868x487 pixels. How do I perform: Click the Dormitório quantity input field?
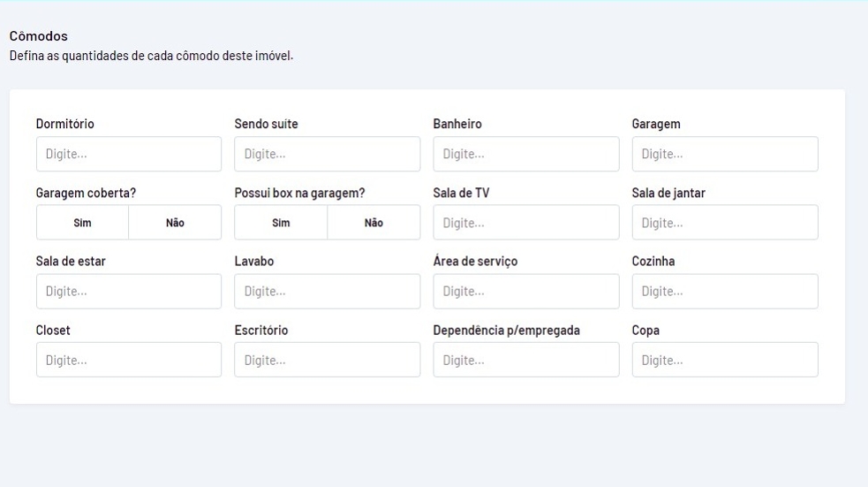[x=128, y=154]
